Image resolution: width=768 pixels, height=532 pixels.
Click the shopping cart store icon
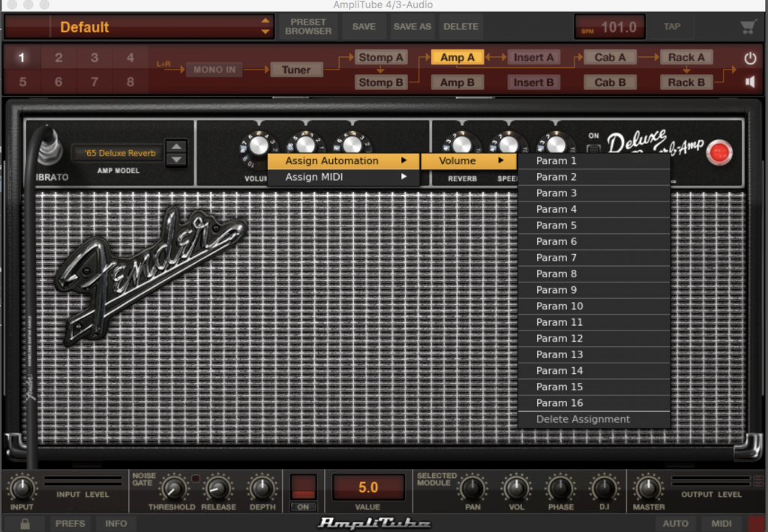748,27
